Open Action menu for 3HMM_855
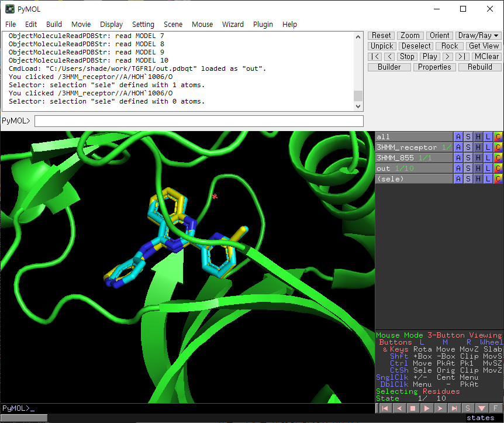 pyautogui.click(x=458, y=158)
